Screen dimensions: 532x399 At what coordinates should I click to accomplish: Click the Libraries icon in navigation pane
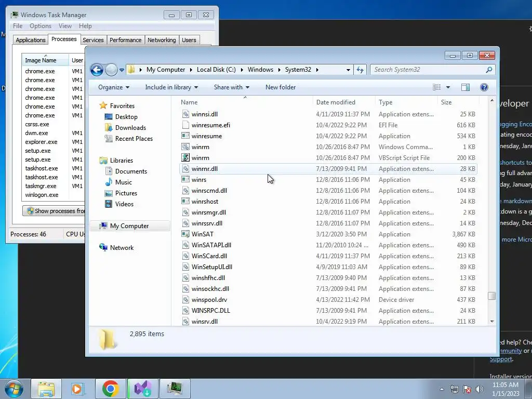click(103, 160)
